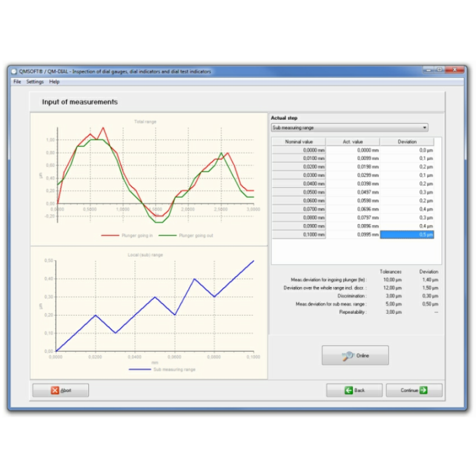Open the Actual step dropdown
This screenshot has height=476, width=476.
click(349, 128)
